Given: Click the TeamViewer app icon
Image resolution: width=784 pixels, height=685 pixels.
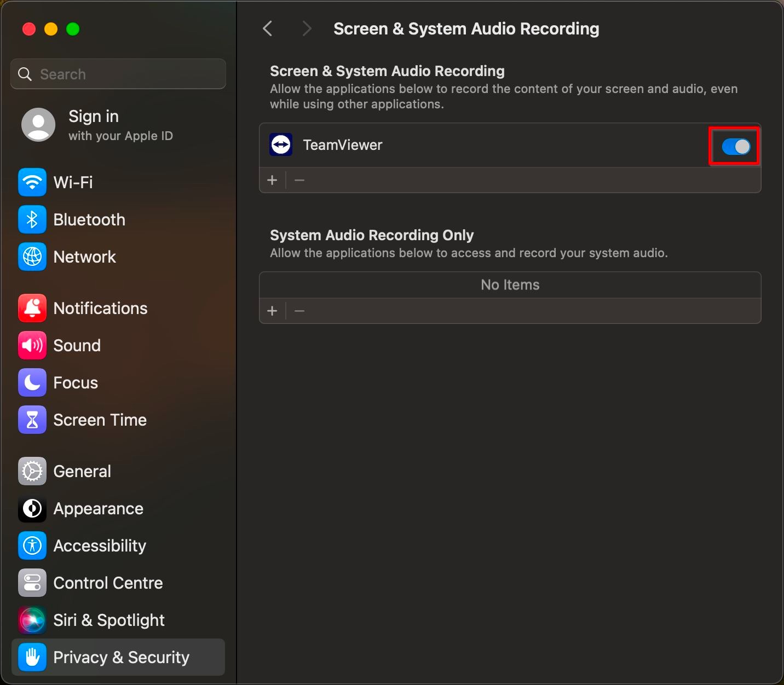Looking at the screenshot, I should pyautogui.click(x=281, y=145).
